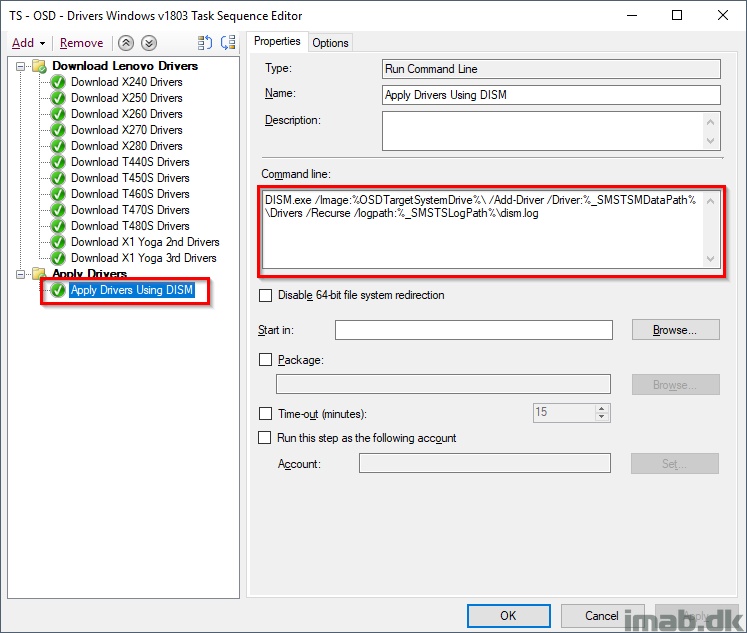The image size is (747, 633).
Task: Select green check icon for X1 Yoga 2nd Drivers
Action: 58,242
